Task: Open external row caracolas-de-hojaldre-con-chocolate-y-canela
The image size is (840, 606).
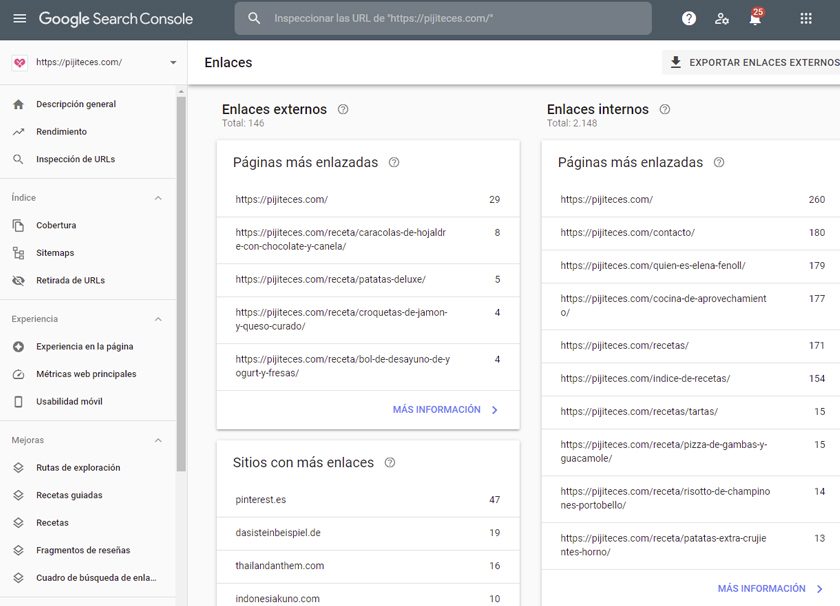Action: click(x=368, y=240)
